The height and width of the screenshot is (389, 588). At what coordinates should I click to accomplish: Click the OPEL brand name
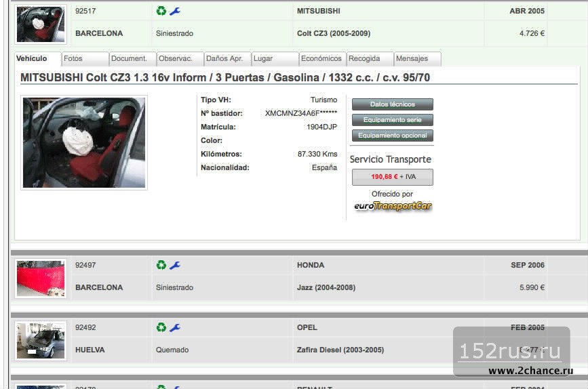tap(307, 327)
